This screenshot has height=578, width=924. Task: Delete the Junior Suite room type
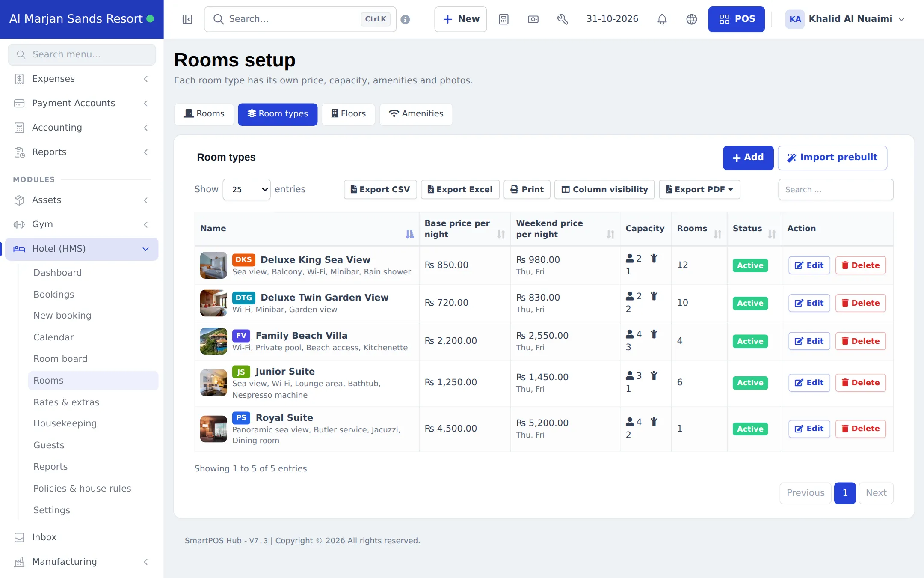860,383
